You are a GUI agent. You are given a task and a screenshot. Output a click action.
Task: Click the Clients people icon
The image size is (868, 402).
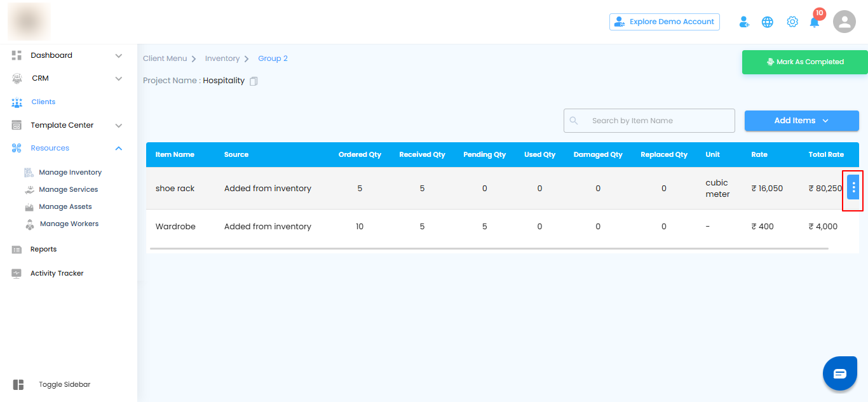[x=17, y=102]
